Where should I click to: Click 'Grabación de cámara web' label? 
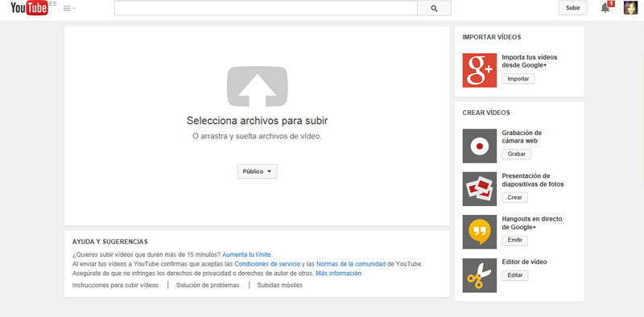coord(522,137)
